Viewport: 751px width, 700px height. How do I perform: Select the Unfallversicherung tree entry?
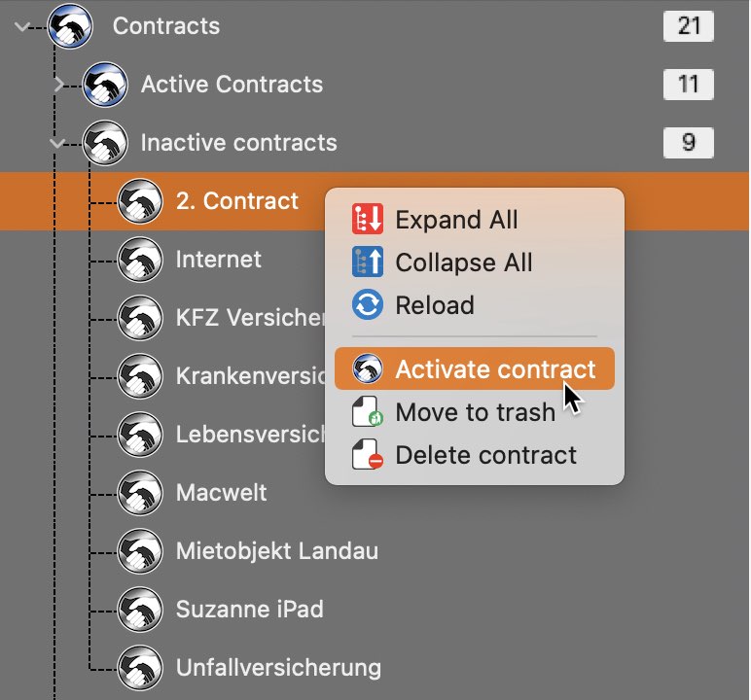point(278,668)
